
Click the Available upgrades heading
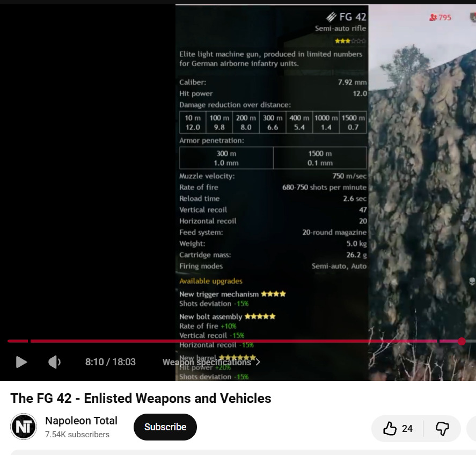[211, 281]
